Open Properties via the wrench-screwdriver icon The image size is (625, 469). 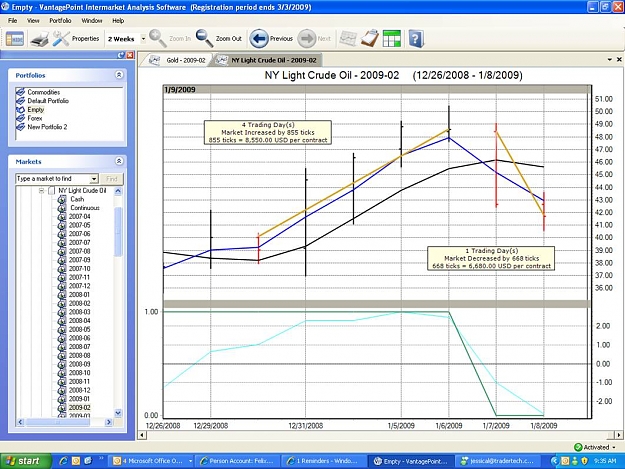(61, 39)
